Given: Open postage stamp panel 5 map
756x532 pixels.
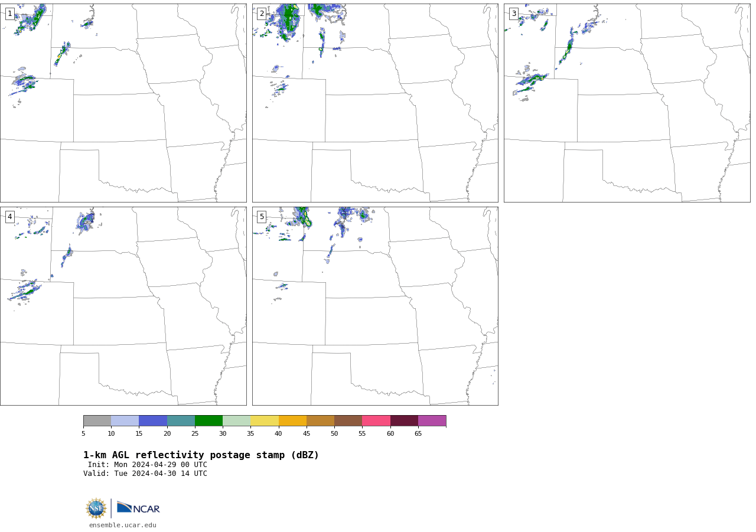Looking at the screenshot, I should pos(375,306).
